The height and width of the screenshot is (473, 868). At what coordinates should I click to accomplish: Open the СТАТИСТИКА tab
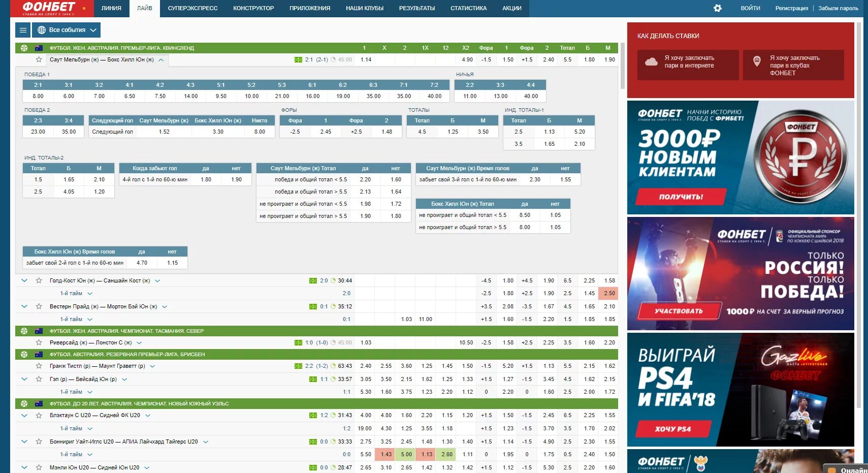[x=468, y=8]
